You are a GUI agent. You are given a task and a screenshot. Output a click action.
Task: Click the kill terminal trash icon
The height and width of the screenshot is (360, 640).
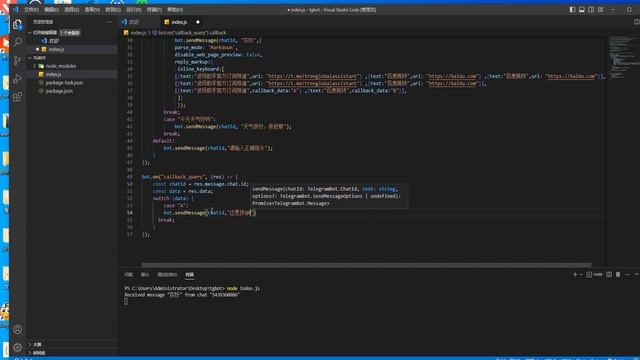(x=618, y=274)
